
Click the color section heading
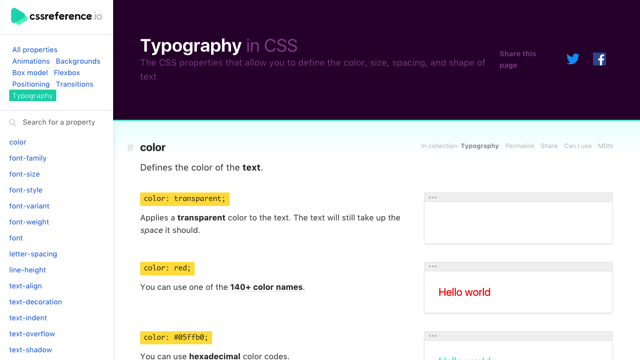click(x=153, y=147)
